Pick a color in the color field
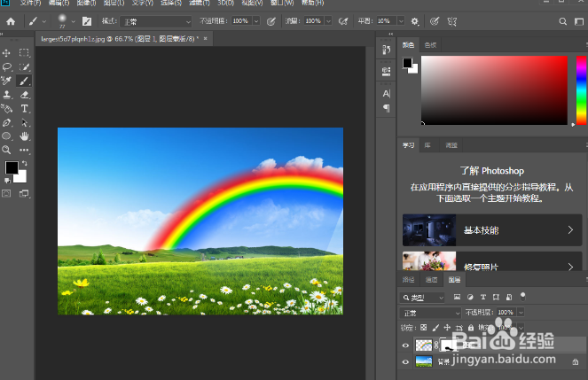 (x=494, y=90)
